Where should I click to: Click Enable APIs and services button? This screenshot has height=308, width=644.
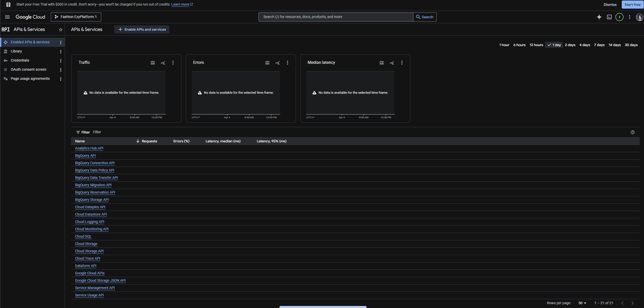coord(142,29)
